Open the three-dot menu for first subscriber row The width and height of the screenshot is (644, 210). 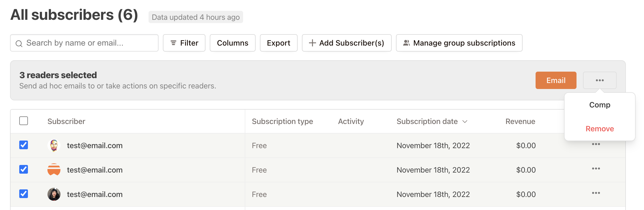click(596, 144)
